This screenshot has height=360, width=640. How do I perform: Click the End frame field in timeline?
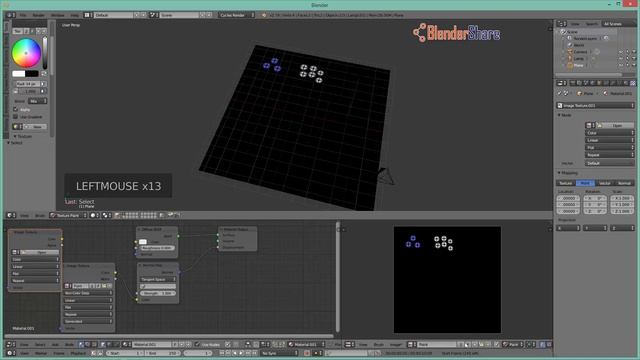[x=162, y=353]
